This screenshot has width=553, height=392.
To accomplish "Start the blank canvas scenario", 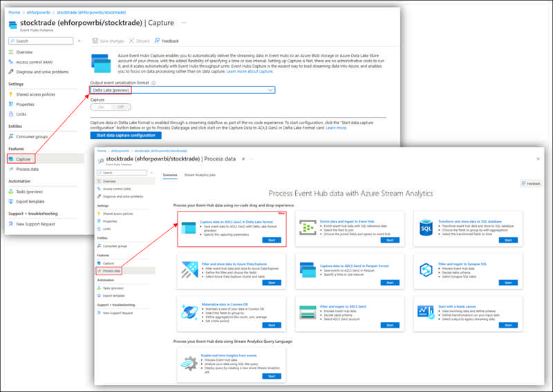I will click(x=508, y=326).
